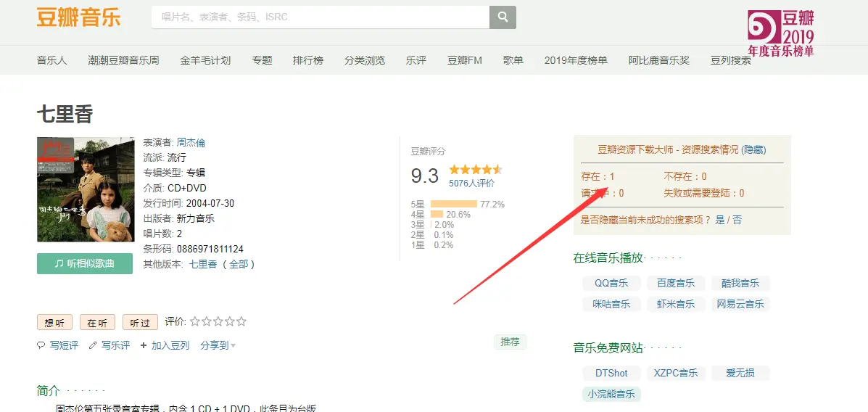Screen dimensions: 868x412
Task: Open DTShot free music site
Action: [x=611, y=373]
